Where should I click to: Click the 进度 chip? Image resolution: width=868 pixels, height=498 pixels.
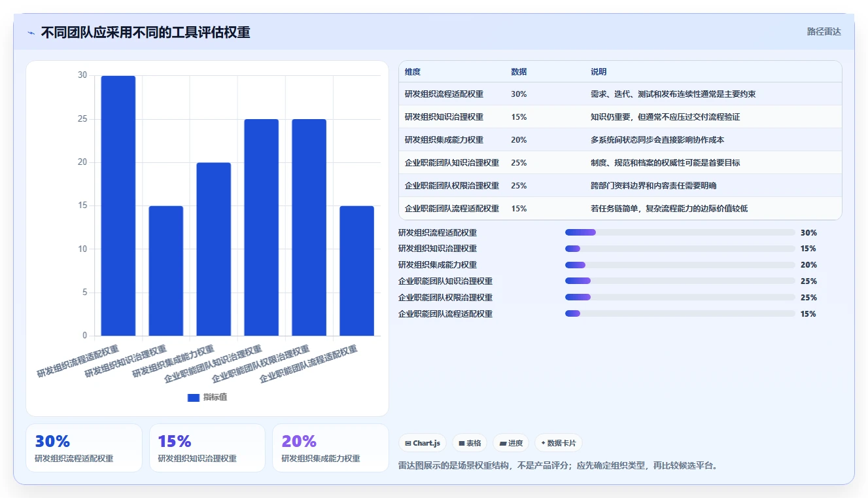[511, 443]
